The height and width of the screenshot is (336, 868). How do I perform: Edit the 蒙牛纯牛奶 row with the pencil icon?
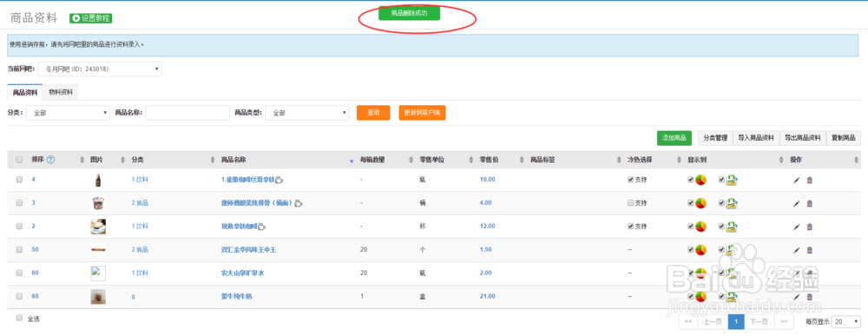click(796, 297)
